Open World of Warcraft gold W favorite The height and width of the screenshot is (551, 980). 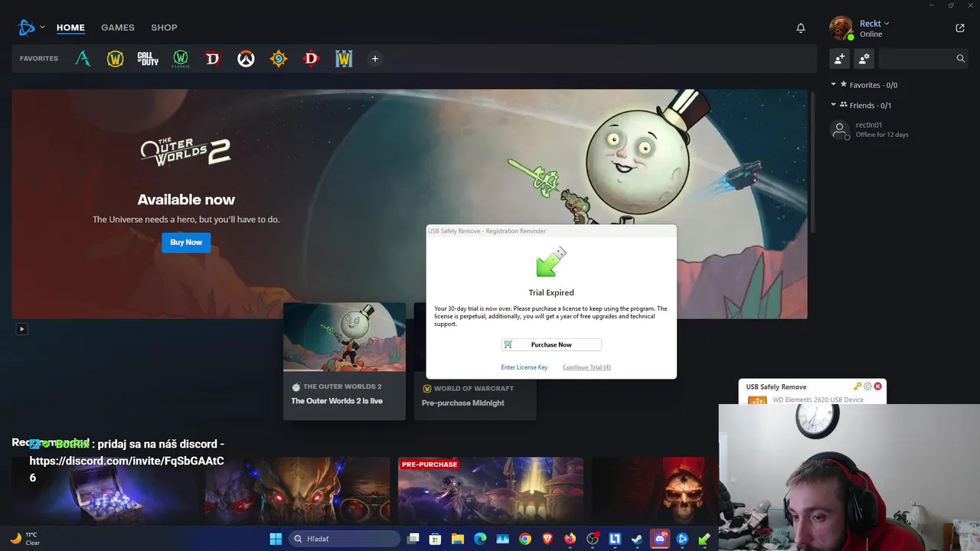point(115,59)
